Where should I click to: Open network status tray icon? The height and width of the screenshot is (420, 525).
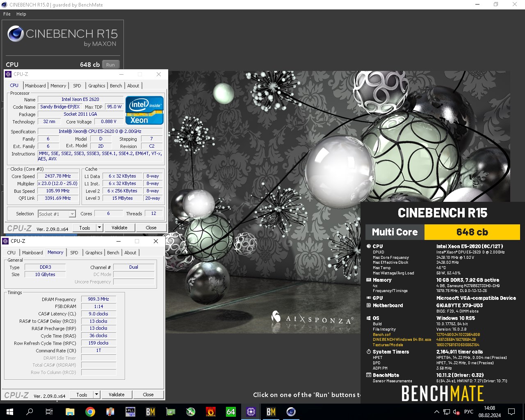pyautogui.click(x=447, y=412)
